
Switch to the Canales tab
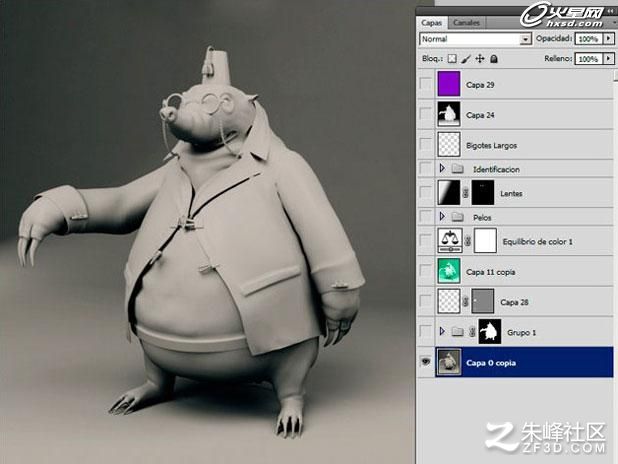click(x=466, y=22)
